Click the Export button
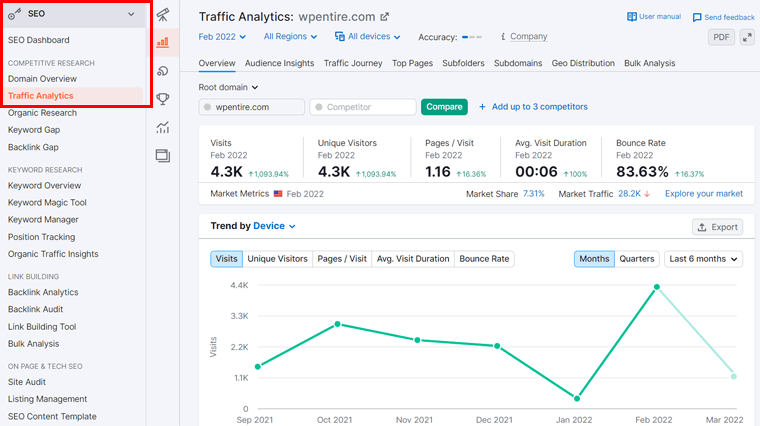760x426 pixels. pos(717,227)
